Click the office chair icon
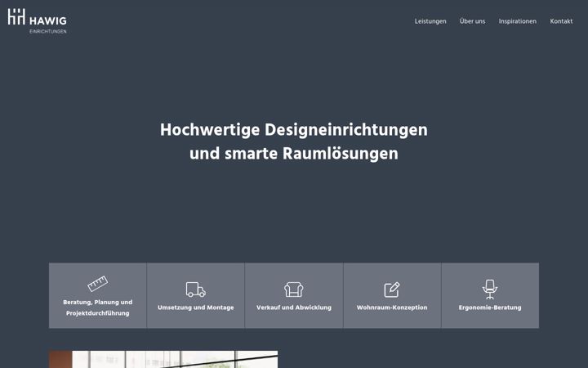Screen dimensions: 588x368 pos(490,289)
